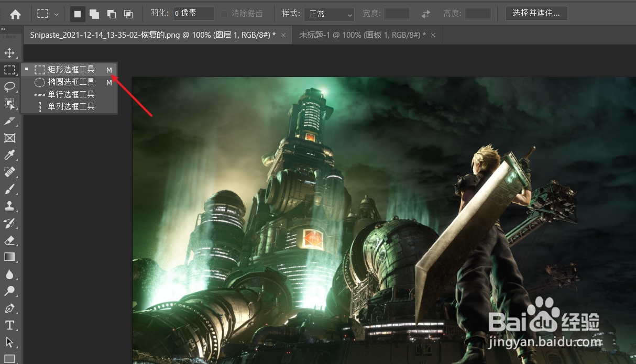Toggle the 消除锯齿 anti-alias checkbox
Image resolution: width=636 pixels, height=364 pixels.
pos(224,14)
